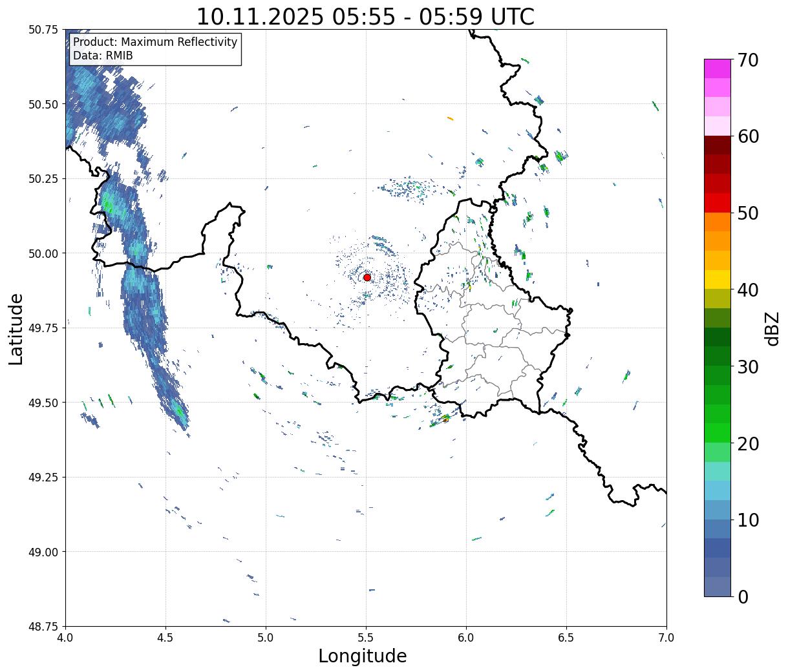Click the longitude tick label '4.5'
The height and width of the screenshot is (672, 788).
pyautogui.click(x=165, y=638)
